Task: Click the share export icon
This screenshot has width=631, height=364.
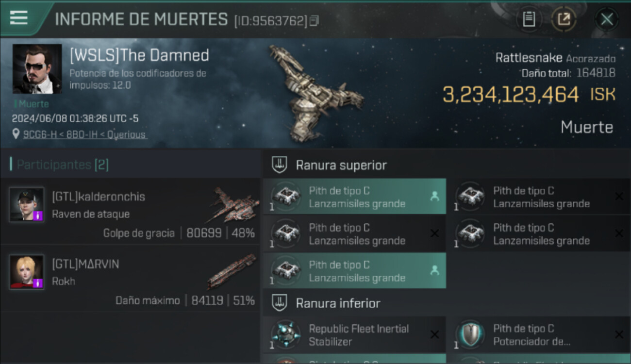Action: click(x=564, y=19)
